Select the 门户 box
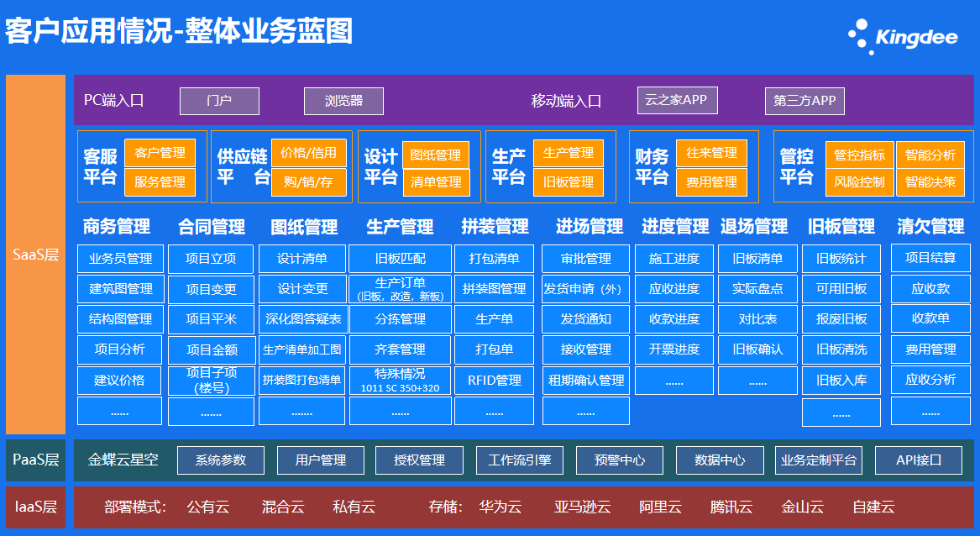This screenshot has width=980, height=536. (x=219, y=101)
